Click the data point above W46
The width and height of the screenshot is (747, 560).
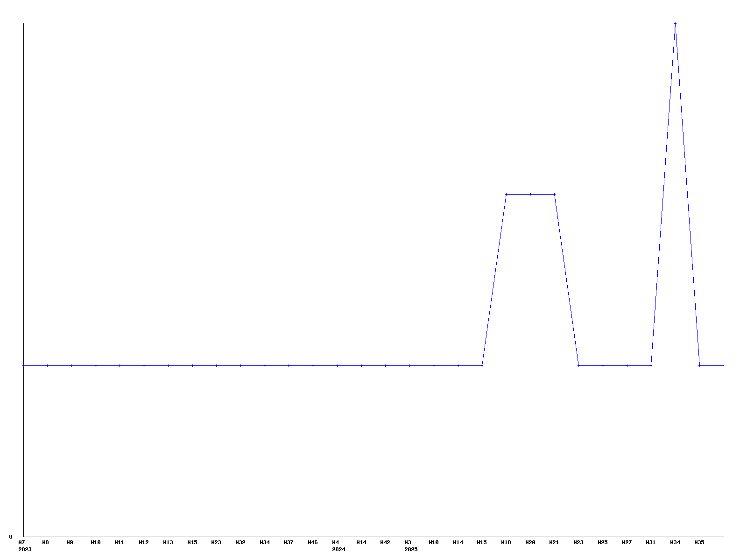pos(313,365)
